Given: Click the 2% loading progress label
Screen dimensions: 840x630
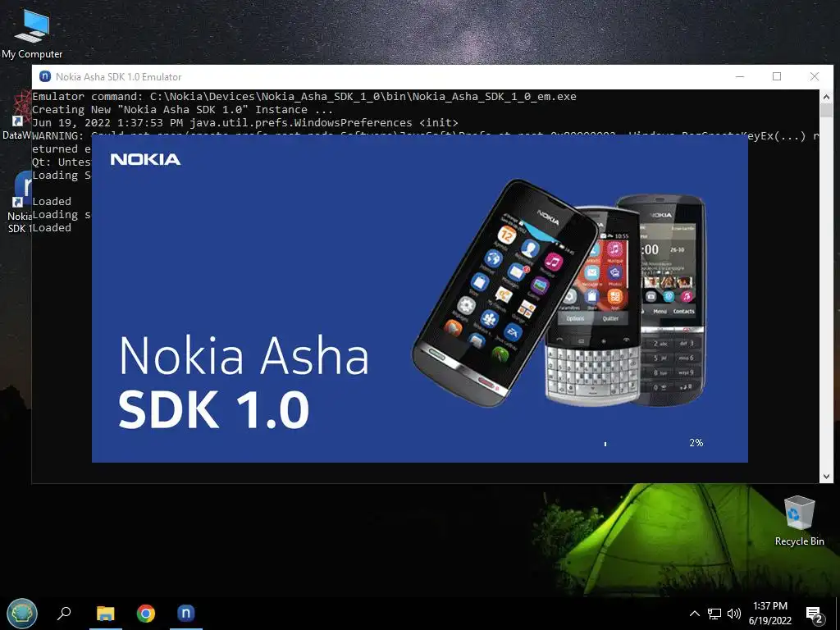Looking at the screenshot, I should point(696,442).
